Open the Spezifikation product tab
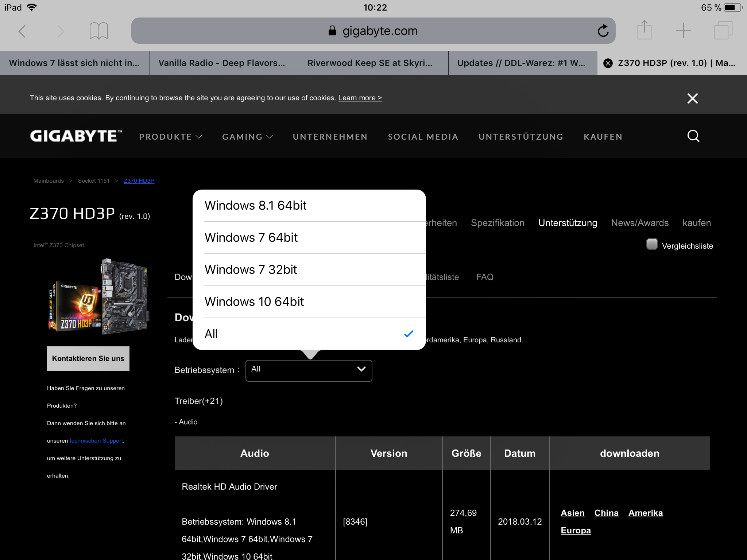This screenshot has height=560, width=747. click(498, 223)
